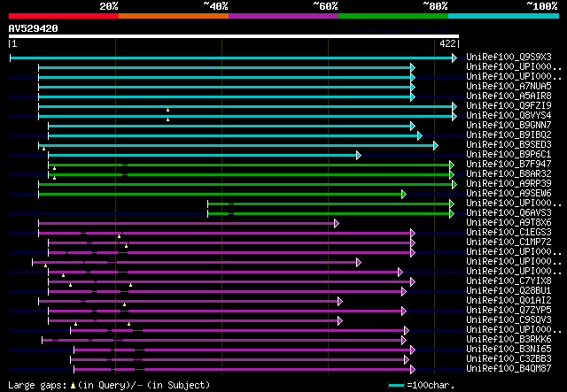
Task: Open the UniRef100_Q9S9X3 hit label
Action: click(x=509, y=58)
